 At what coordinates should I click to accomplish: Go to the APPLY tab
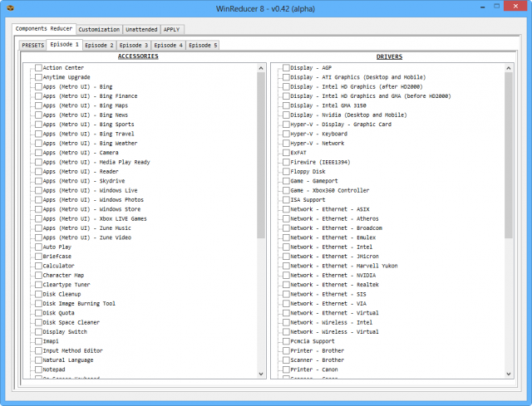[x=172, y=29]
